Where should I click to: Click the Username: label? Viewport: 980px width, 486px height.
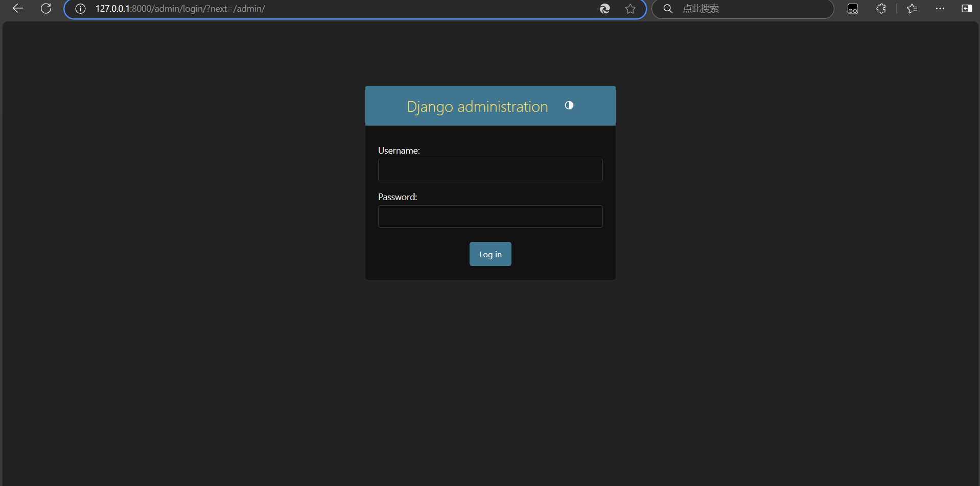[399, 151]
